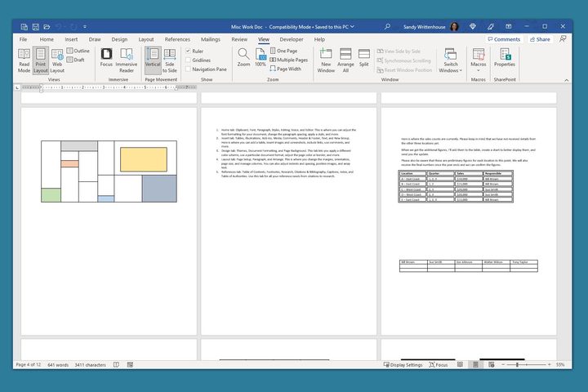Click Sandy Writtenhouse account picture
The height and width of the screenshot is (392, 588).
pyautogui.click(x=455, y=27)
